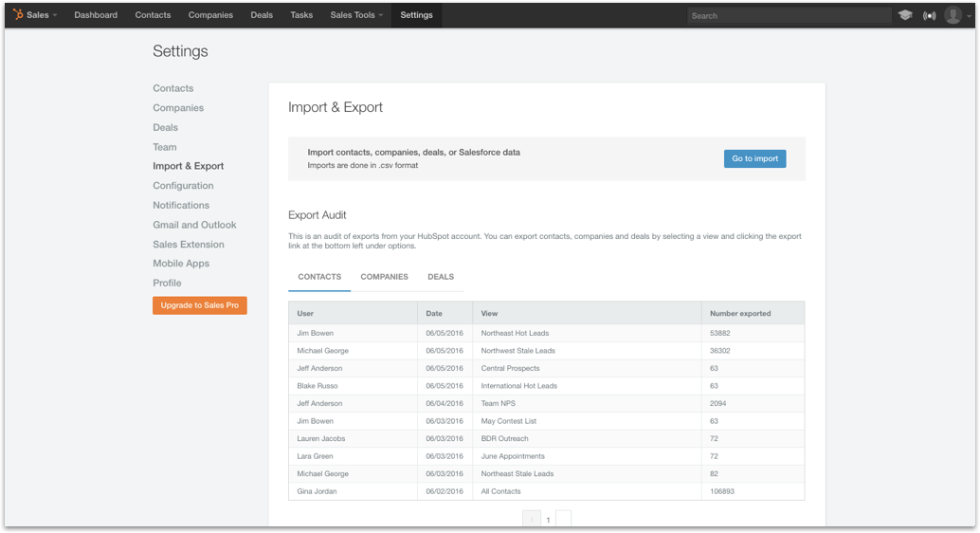Open Companies in the top navigation
The width and height of the screenshot is (980, 533).
210,15
